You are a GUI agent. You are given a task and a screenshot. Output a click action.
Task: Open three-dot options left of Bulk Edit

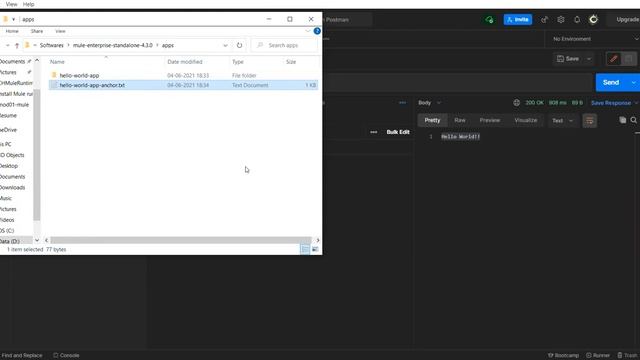373,132
